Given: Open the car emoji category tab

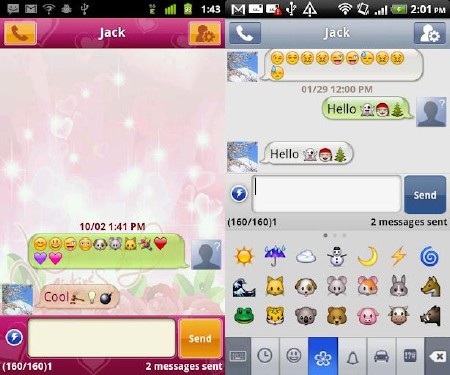Looking at the screenshot, I should [x=381, y=356].
